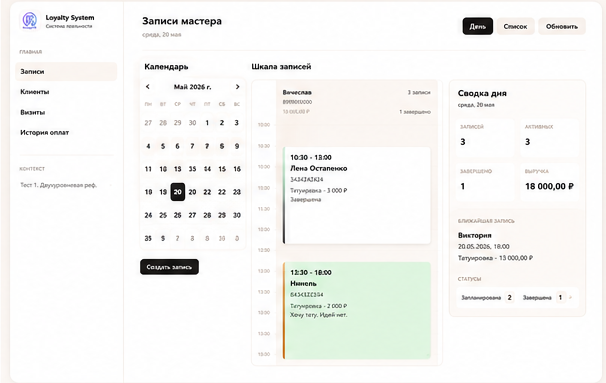
Task: Click Татуировка - 3 000 ₽ service line
Action: tap(318, 191)
